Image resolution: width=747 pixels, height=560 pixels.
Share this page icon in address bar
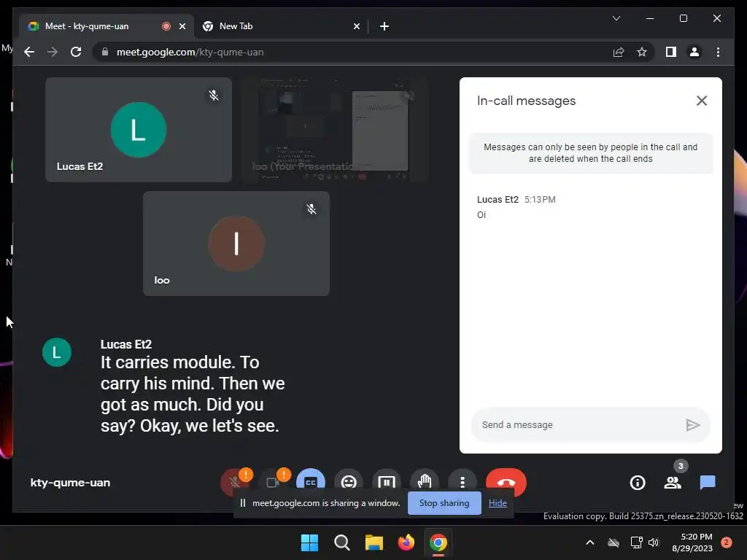point(619,52)
